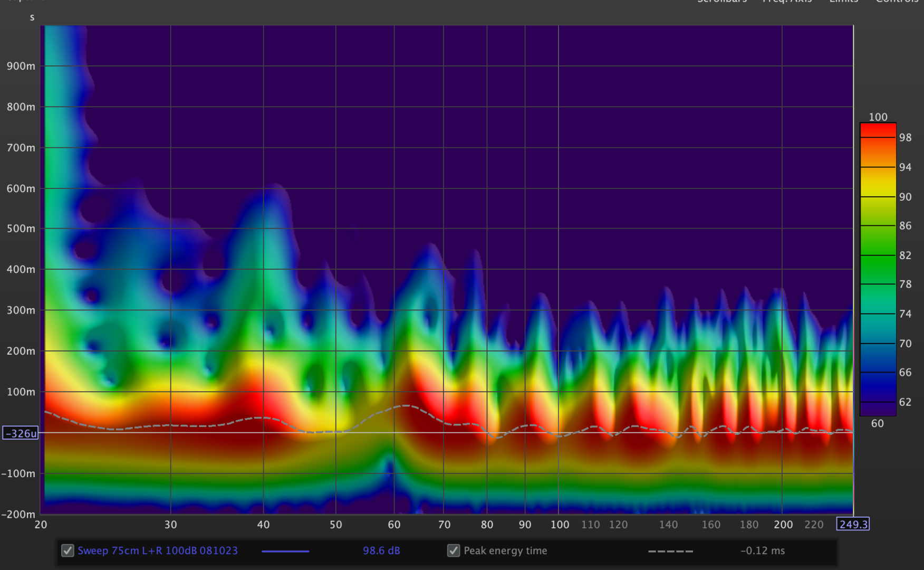
Task: Select the 249.3 frequency axis end field
Action: tap(853, 524)
